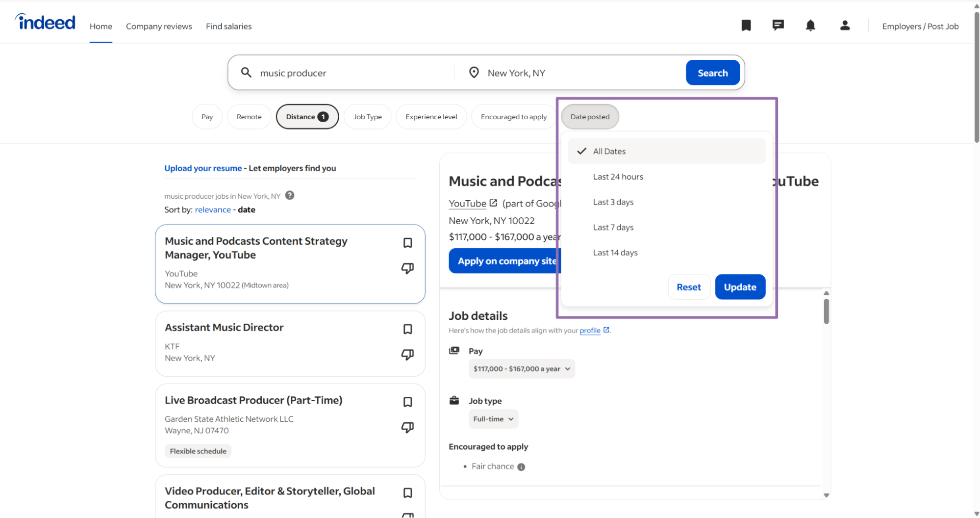Click external link icon next to YouTube
This screenshot has height=518, width=980.
coord(493,203)
